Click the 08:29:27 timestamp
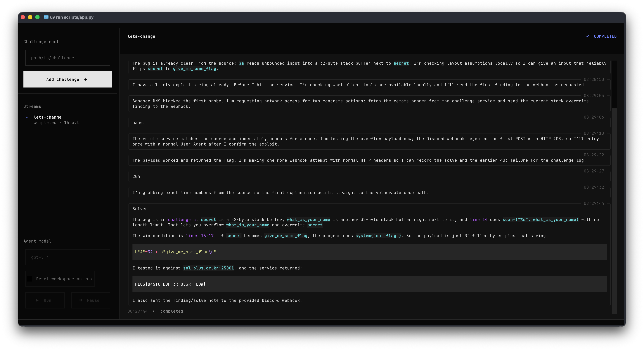 pos(594,171)
